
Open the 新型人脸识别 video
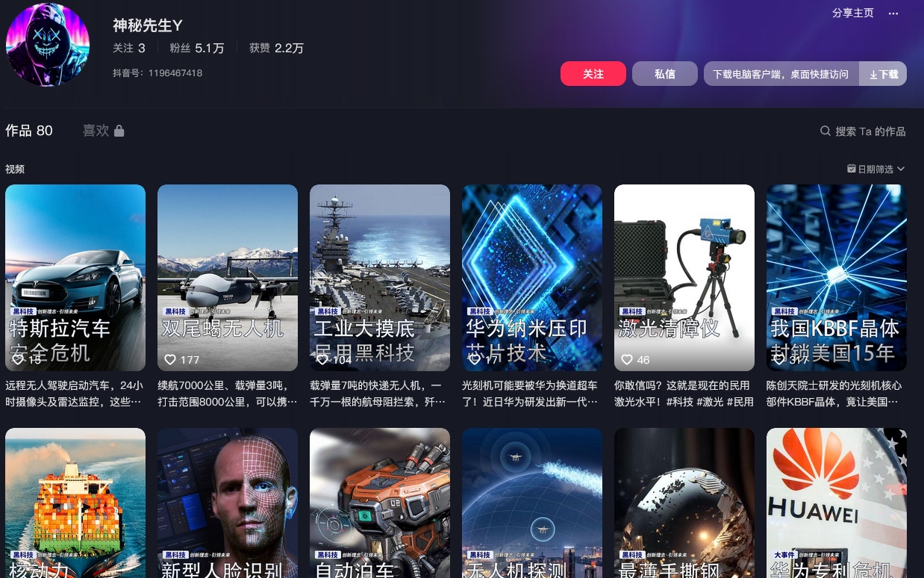pyautogui.click(x=228, y=503)
